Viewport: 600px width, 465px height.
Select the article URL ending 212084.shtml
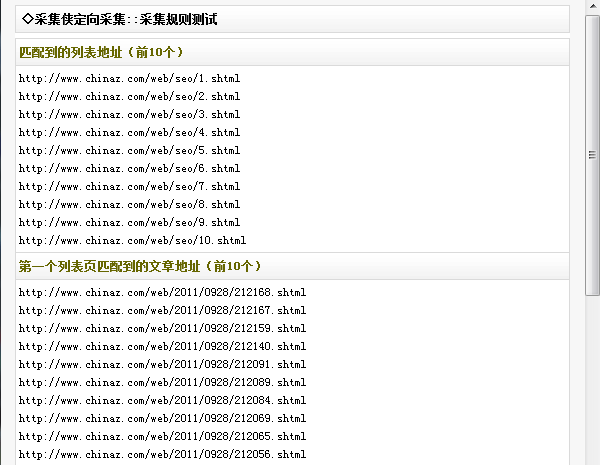click(162, 400)
